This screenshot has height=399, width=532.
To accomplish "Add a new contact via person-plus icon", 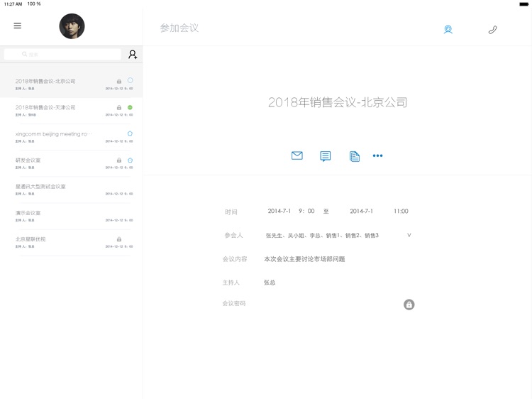I will 133,55.
